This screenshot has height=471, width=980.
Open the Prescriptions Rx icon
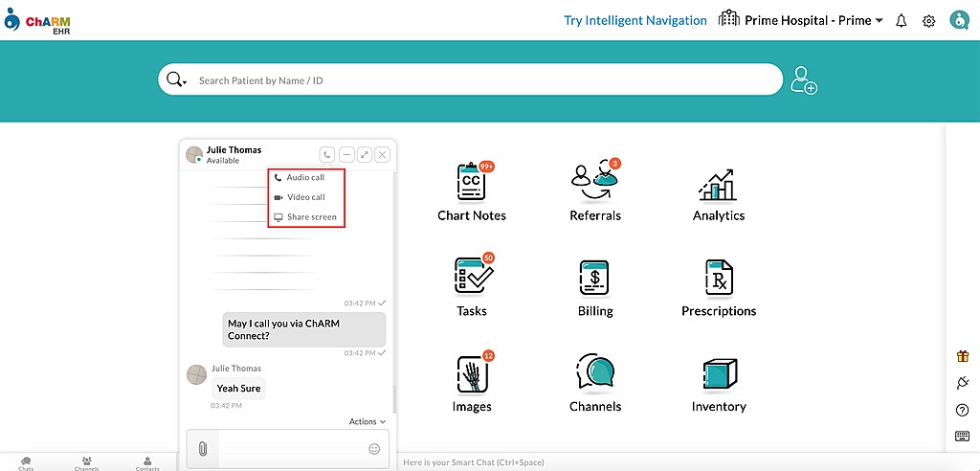tap(718, 278)
